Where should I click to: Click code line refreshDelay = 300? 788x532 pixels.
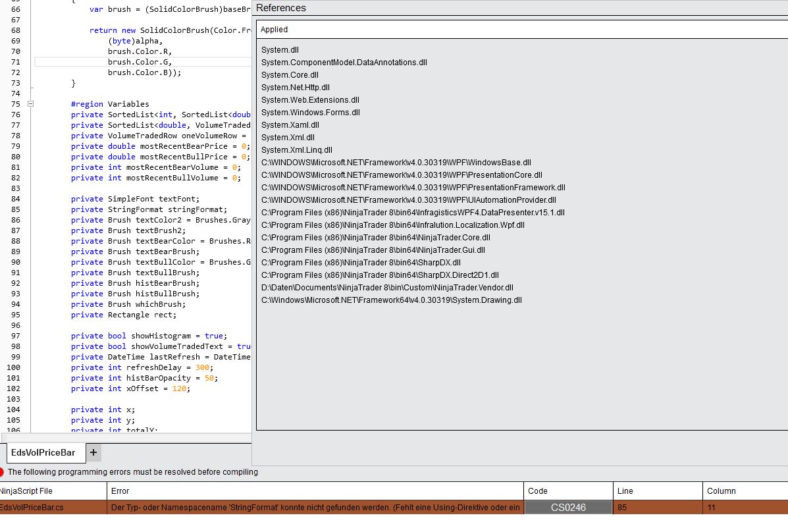(x=142, y=367)
